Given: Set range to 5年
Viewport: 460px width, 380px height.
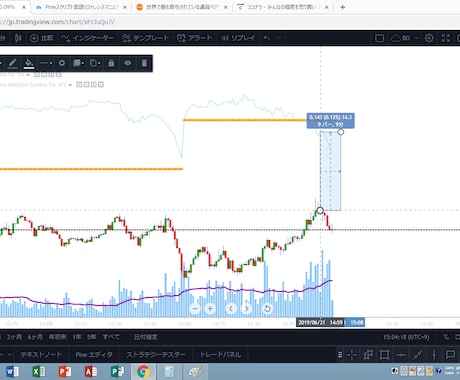Looking at the screenshot, I should click(x=92, y=337).
